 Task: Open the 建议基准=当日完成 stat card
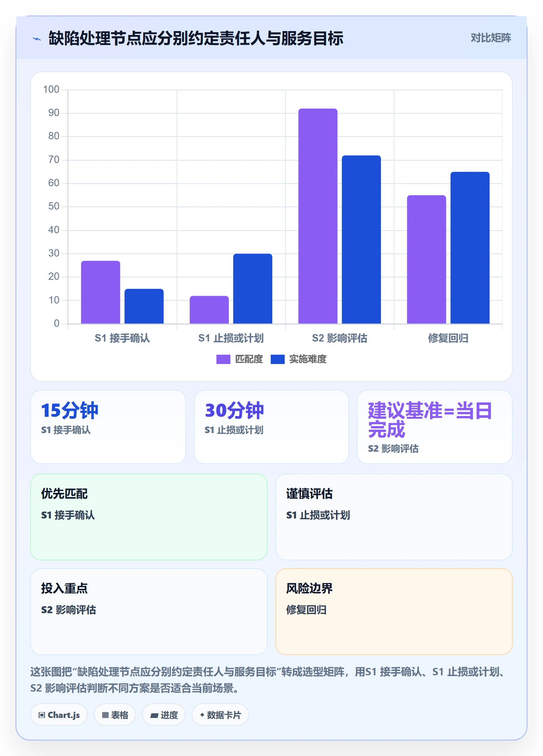(x=435, y=427)
